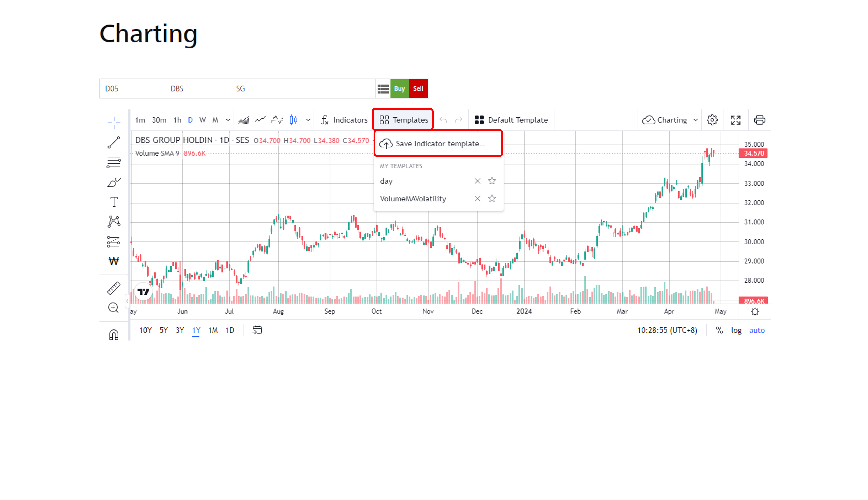Open the currency symbol icons tool
This screenshot has width=868, height=500.
pos(114,261)
